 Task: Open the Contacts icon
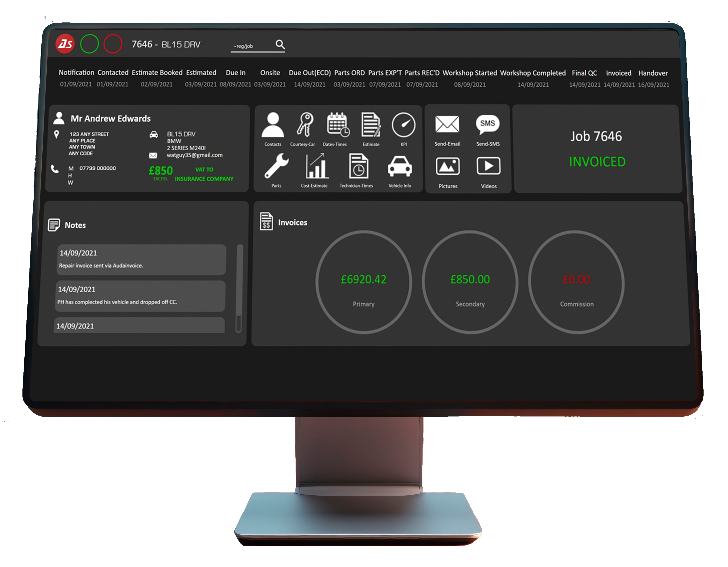click(x=273, y=125)
